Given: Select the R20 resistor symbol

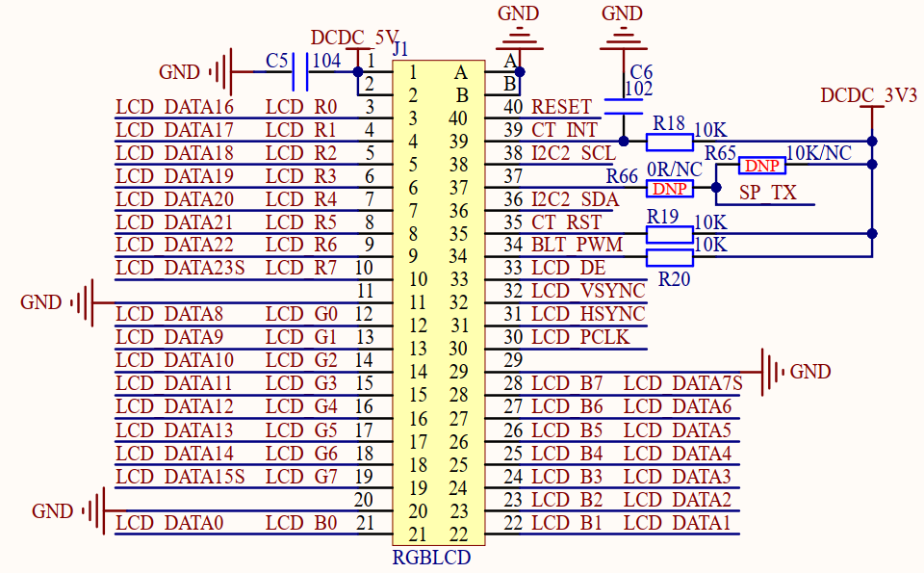Looking at the screenshot, I should click(670, 257).
